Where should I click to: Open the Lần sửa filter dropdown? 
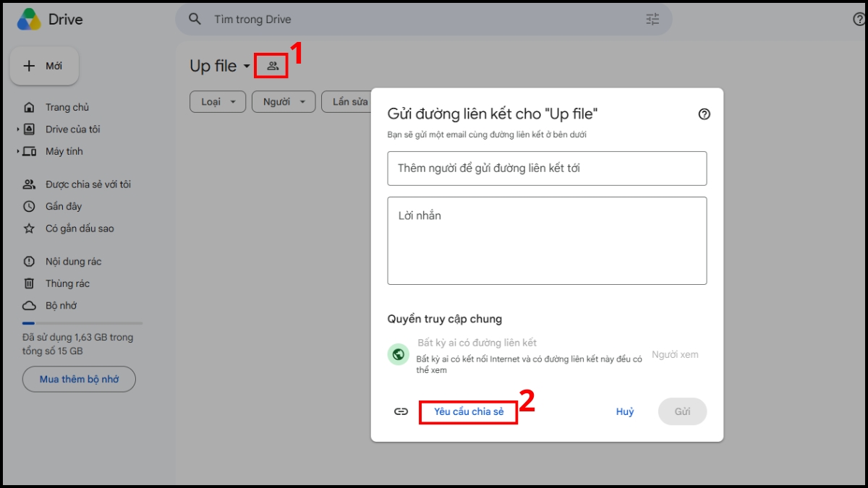point(347,102)
